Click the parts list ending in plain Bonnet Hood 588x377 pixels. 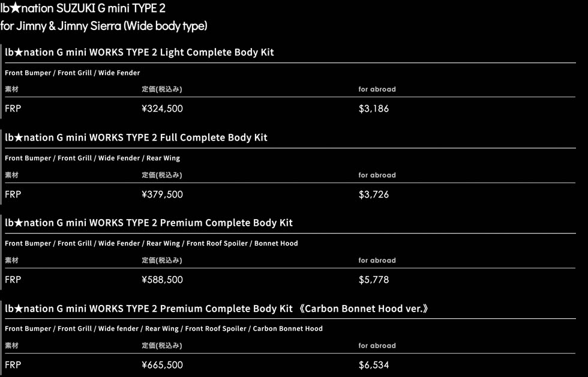(x=151, y=243)
